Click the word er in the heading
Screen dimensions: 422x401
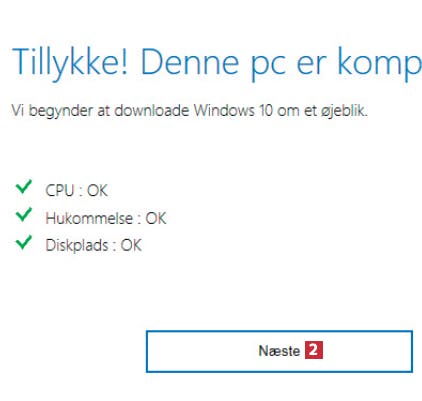(x=311, y=64)
